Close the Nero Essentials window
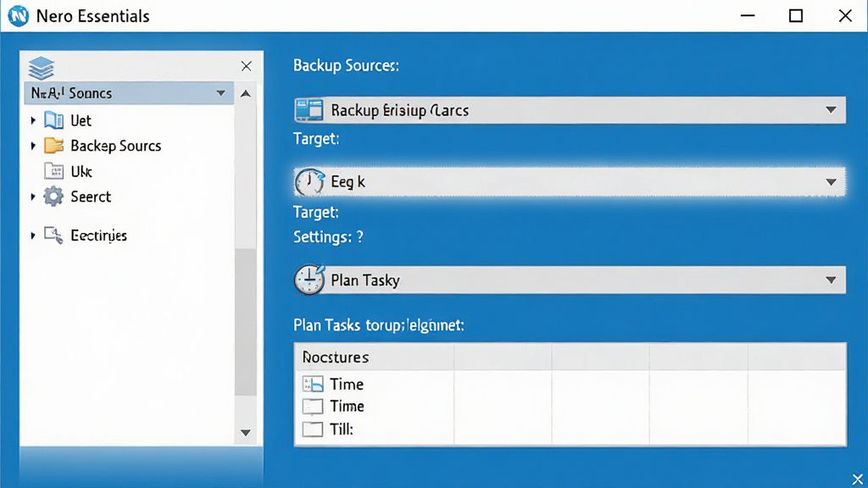868x488 pixels. click(845, 15)
